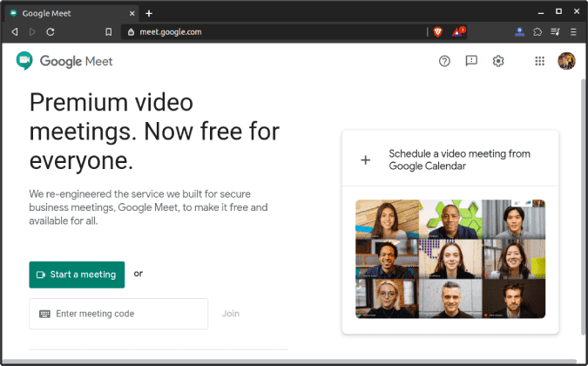Click Schedule a video meeting from Google Calendar

(x=450, y=159)
